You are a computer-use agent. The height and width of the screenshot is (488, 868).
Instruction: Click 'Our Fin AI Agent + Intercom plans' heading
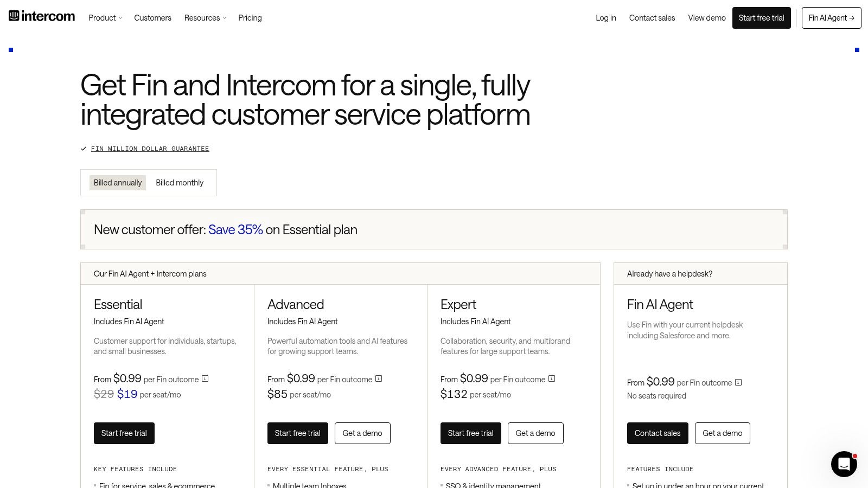[x=150, y=274]
